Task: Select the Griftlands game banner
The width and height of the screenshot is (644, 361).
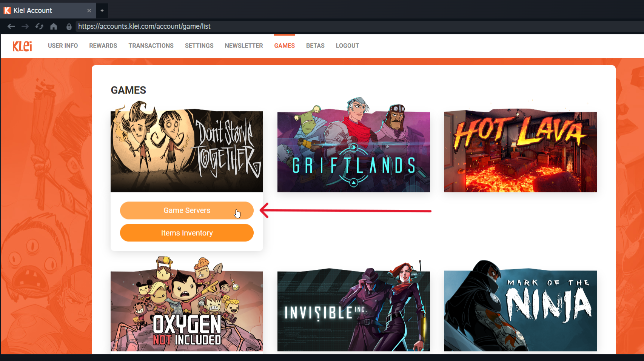Action: (354, 145)
